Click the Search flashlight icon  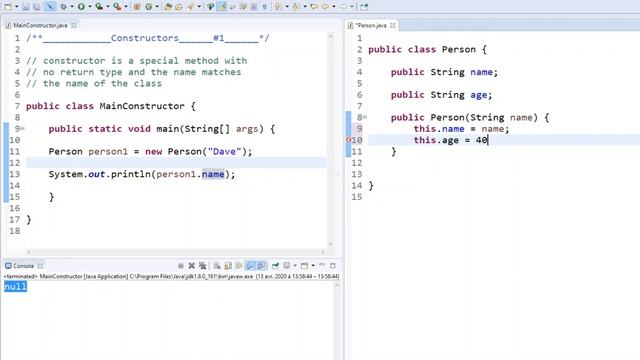pyautogui.click(x=191, y=7)
